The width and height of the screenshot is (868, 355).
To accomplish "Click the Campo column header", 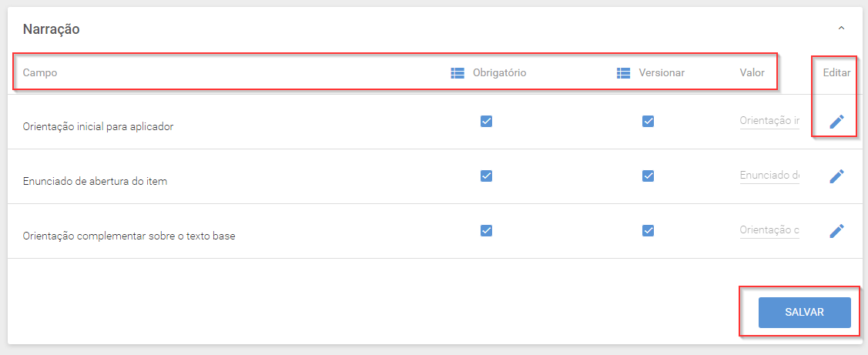I will point(40,73).
